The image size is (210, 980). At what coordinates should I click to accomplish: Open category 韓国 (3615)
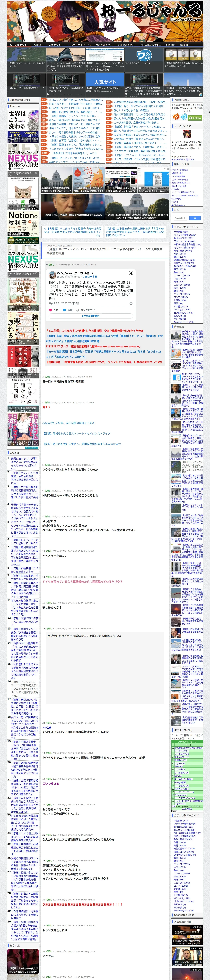(180, 269)
